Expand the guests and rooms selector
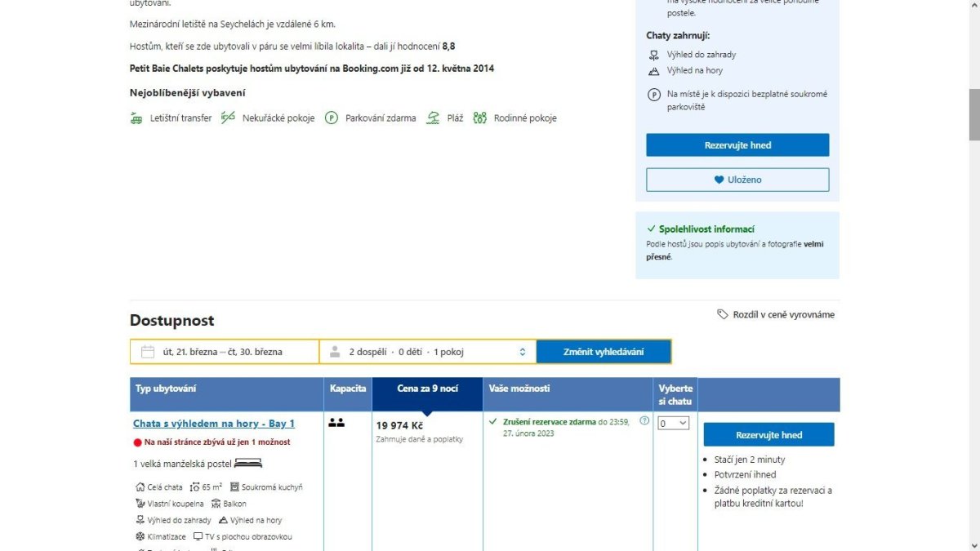 tap(427, 352)
